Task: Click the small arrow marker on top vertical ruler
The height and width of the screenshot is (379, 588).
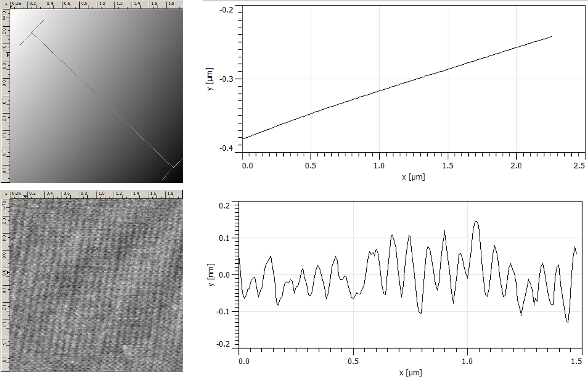Action: coord(7,55)
